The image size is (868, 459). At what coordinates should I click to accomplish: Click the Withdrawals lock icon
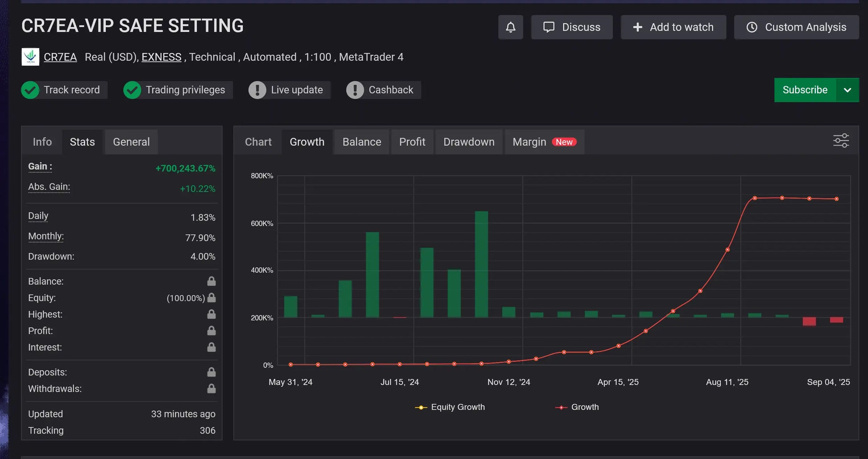point(211,388)
